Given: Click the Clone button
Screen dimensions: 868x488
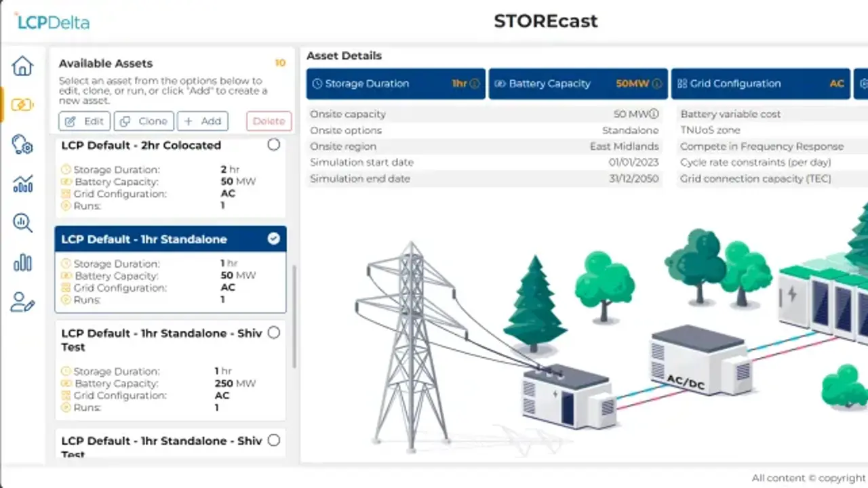Looking at the screenshot, I should click(144, 121).
